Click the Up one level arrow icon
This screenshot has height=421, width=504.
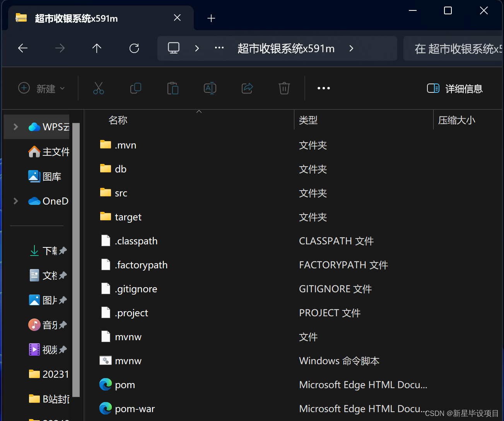coord(97,48)
